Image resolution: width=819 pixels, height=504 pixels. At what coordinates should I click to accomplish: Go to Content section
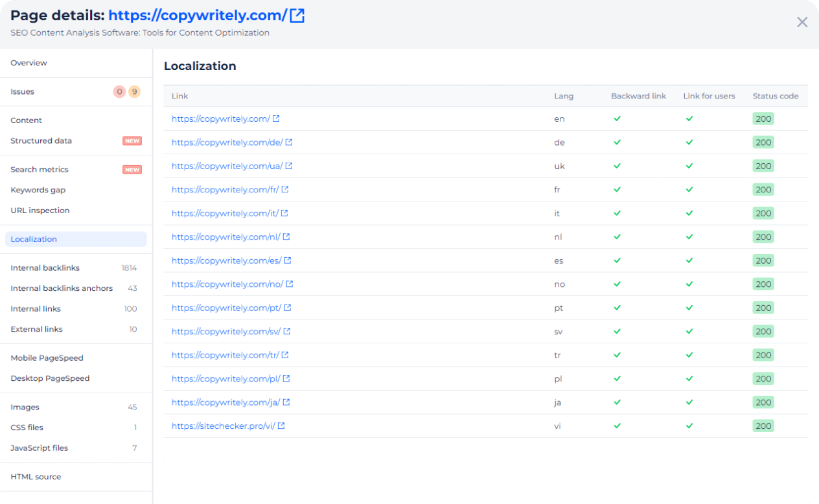click(x=27, y=120)
